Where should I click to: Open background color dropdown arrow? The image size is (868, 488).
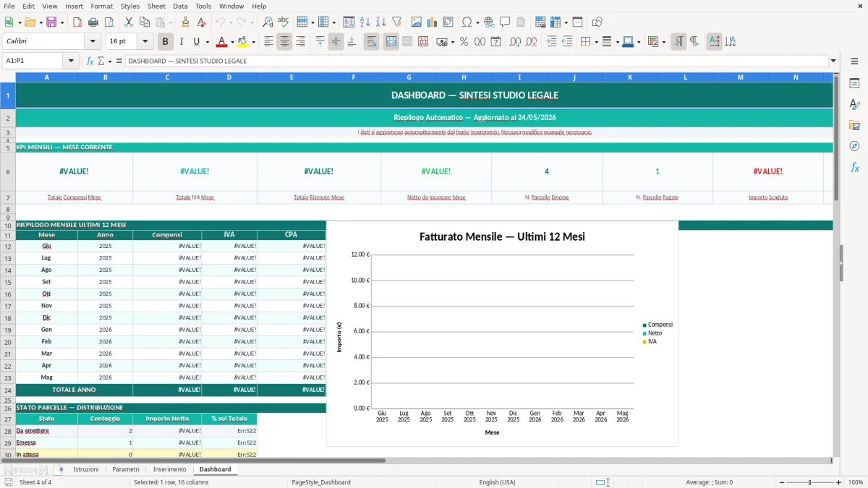point(253,42)
